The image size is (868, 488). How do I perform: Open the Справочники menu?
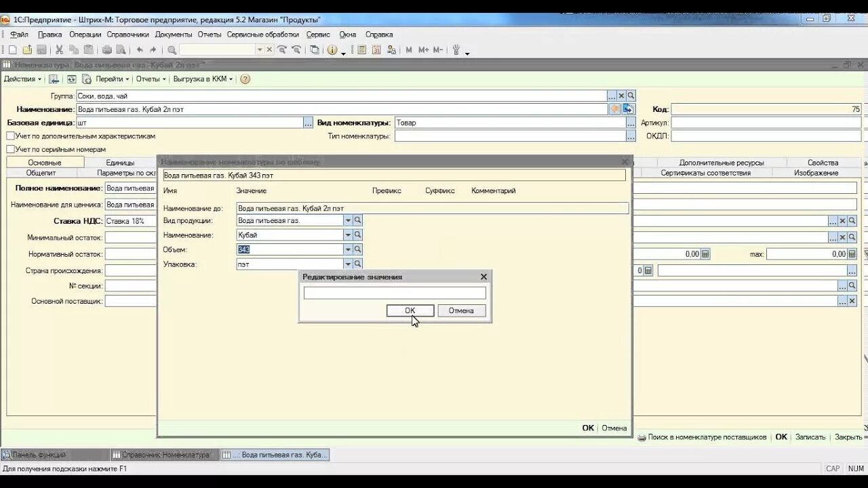pyautogui.click(x=127, y=35)
